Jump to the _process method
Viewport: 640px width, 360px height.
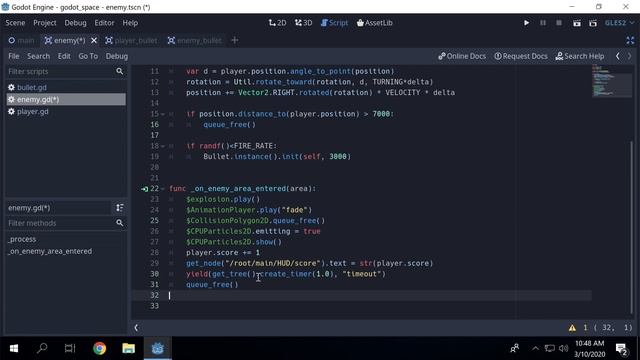click(x=22, y=239)
